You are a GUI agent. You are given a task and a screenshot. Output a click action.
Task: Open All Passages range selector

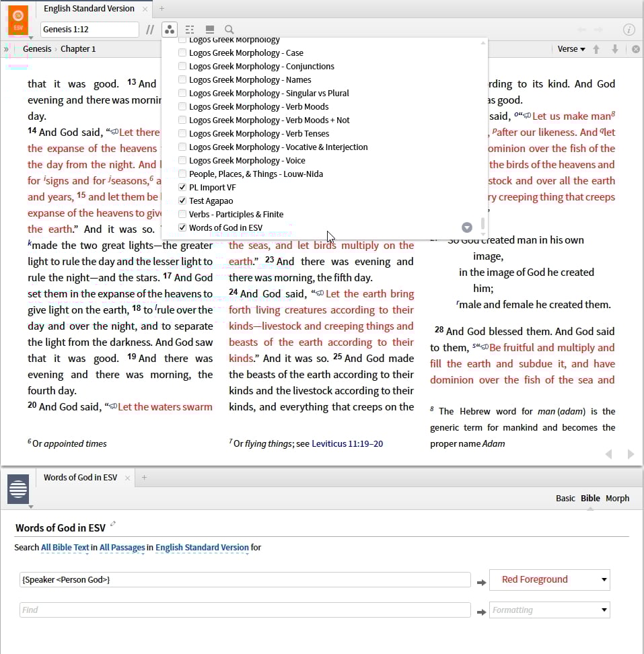122,548
